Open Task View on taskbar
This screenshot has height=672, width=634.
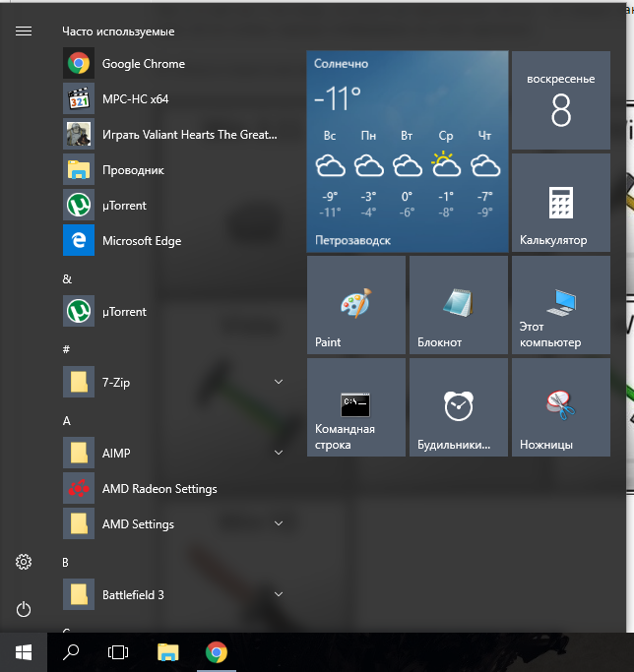tap(118, 652)
